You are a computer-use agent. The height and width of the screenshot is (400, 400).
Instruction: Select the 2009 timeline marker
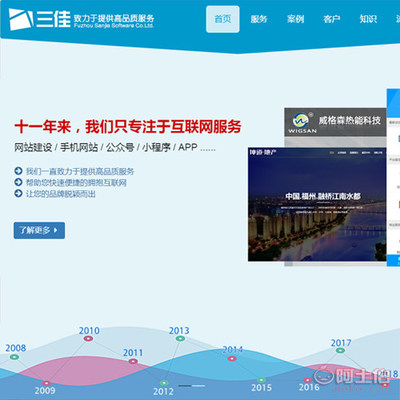(x=46, y=383)
